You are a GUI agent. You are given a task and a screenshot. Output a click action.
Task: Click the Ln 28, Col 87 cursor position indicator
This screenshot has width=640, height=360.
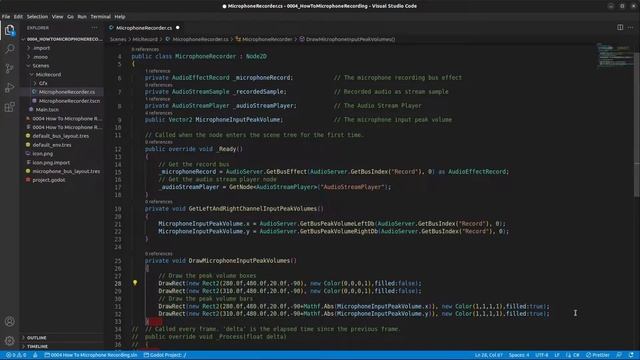click(489, 355)
